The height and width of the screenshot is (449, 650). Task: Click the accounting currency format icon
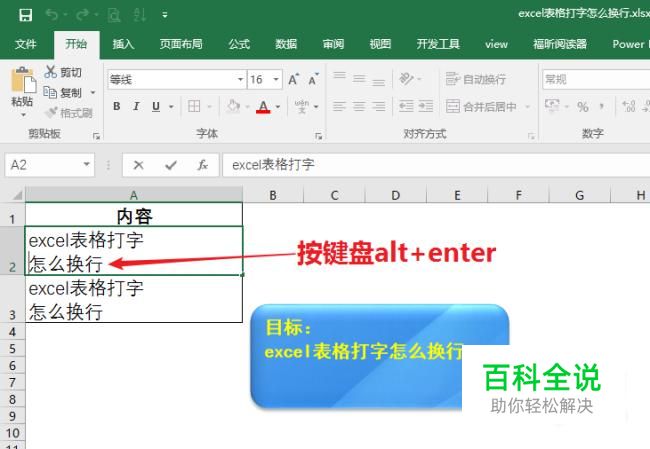coord(552,107)
